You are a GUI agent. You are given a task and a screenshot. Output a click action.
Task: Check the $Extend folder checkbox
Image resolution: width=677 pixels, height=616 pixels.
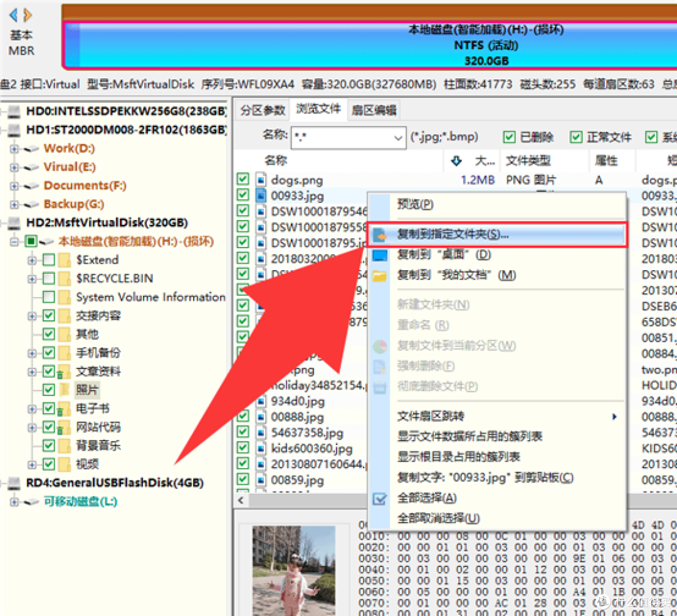[49, 260]
